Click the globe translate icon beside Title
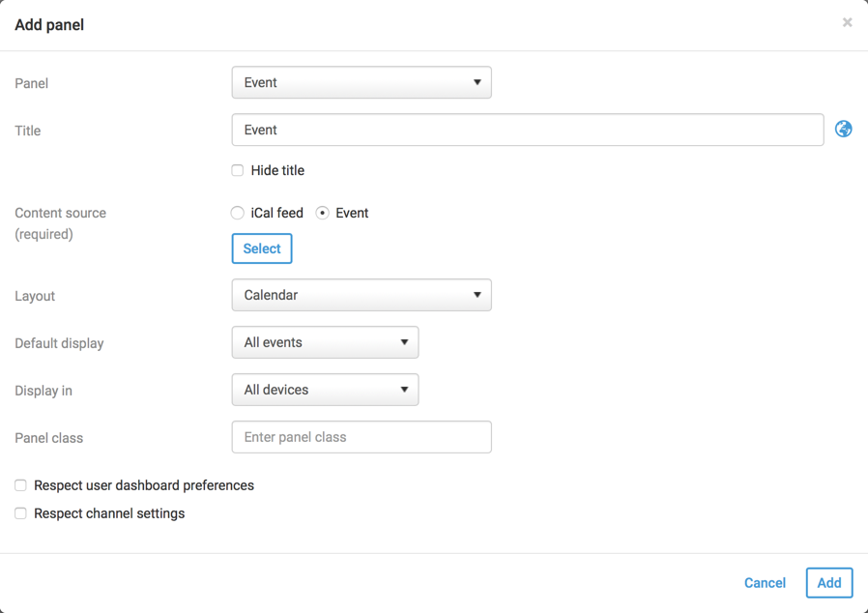 pos(844,130)
